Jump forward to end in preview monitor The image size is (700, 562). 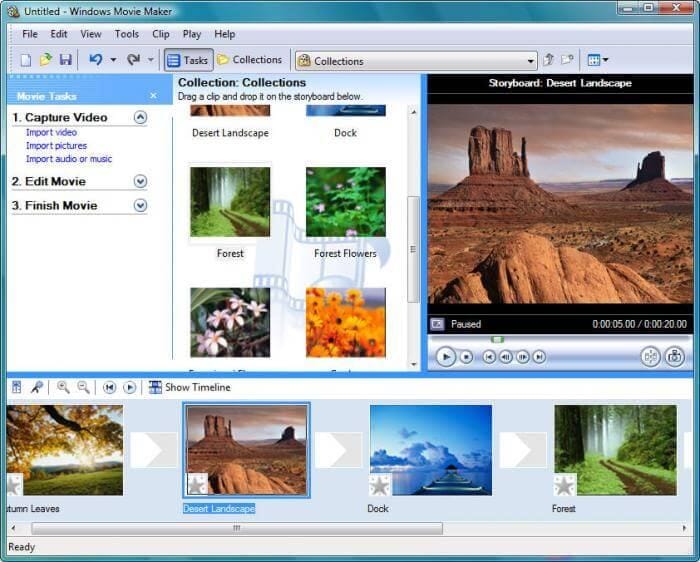click(539, 357)
